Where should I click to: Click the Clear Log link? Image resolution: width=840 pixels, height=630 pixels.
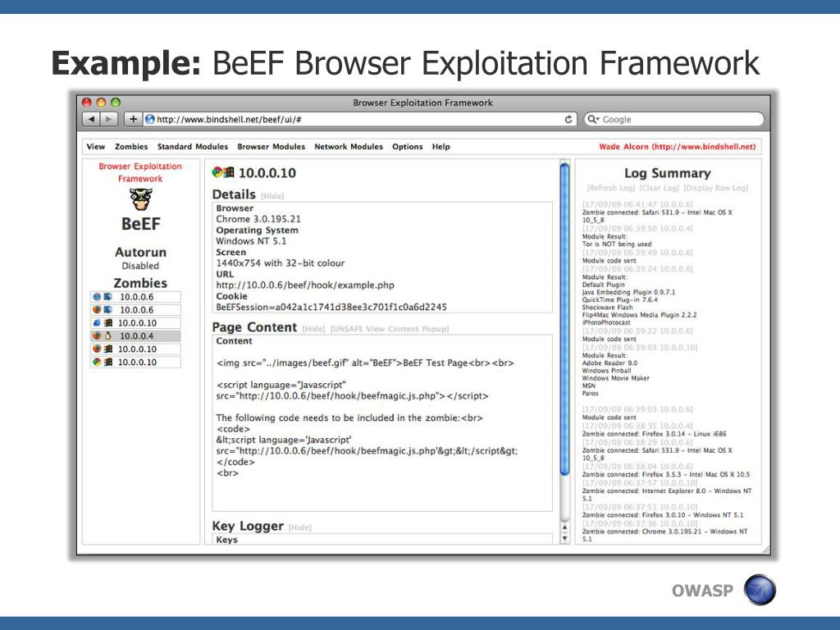click(659, 188)
